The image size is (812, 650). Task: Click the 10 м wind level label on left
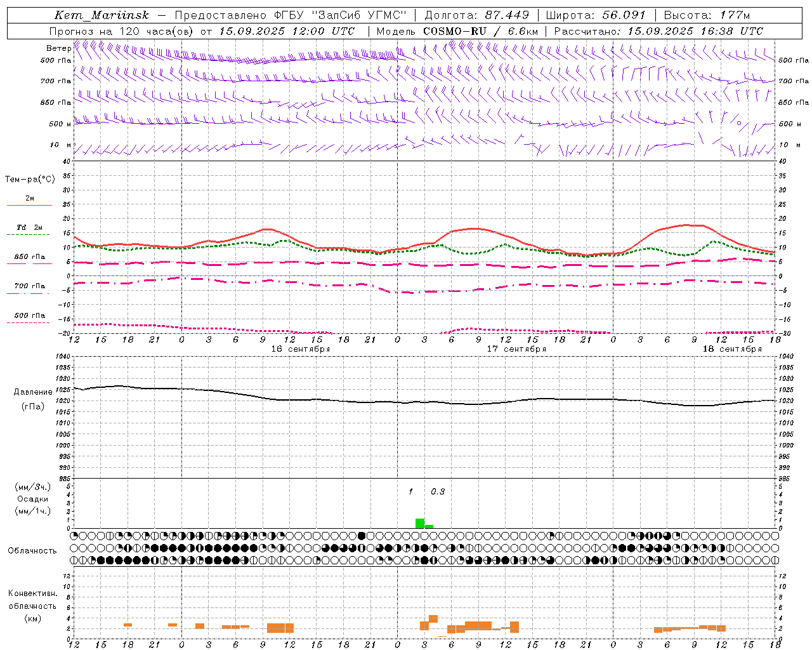(x=61, y=145)
